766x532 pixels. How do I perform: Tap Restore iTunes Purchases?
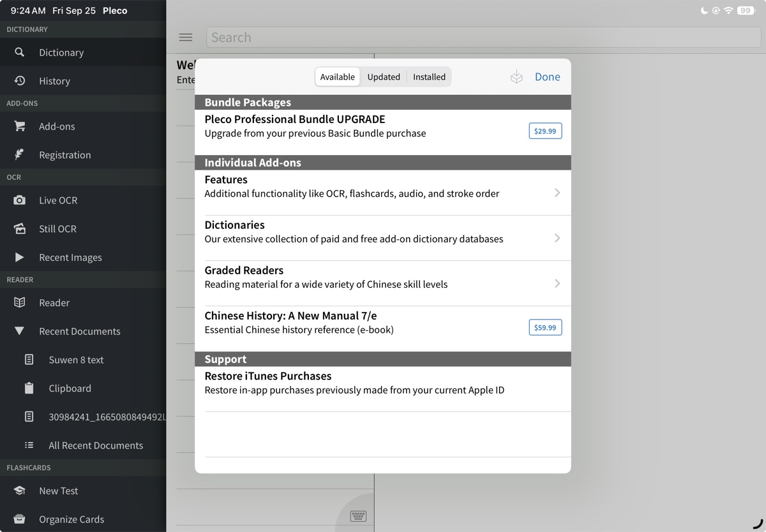(x=383, y=389)
